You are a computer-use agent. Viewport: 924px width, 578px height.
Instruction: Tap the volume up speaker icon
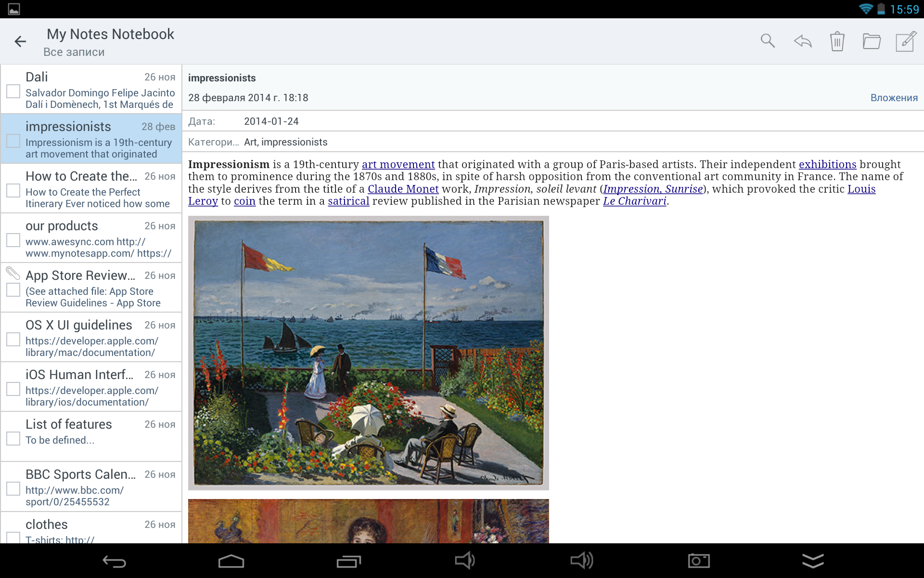(581, 561)
